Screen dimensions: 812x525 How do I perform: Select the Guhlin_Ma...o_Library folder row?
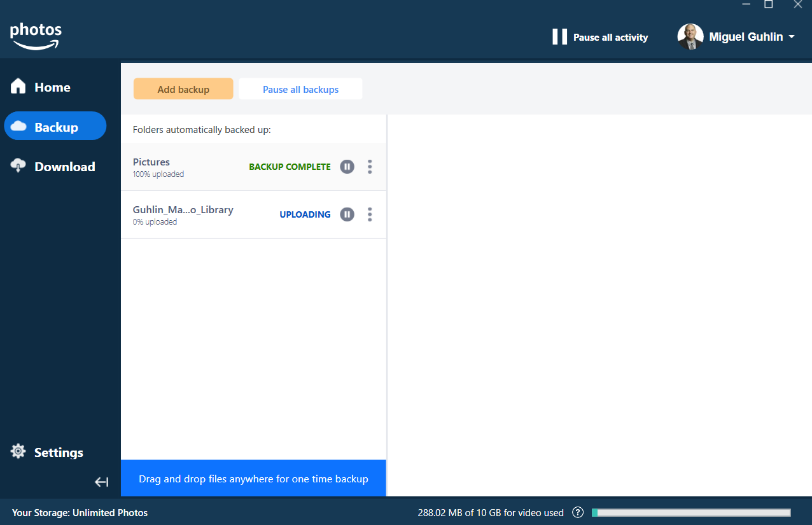coord(253,214)
